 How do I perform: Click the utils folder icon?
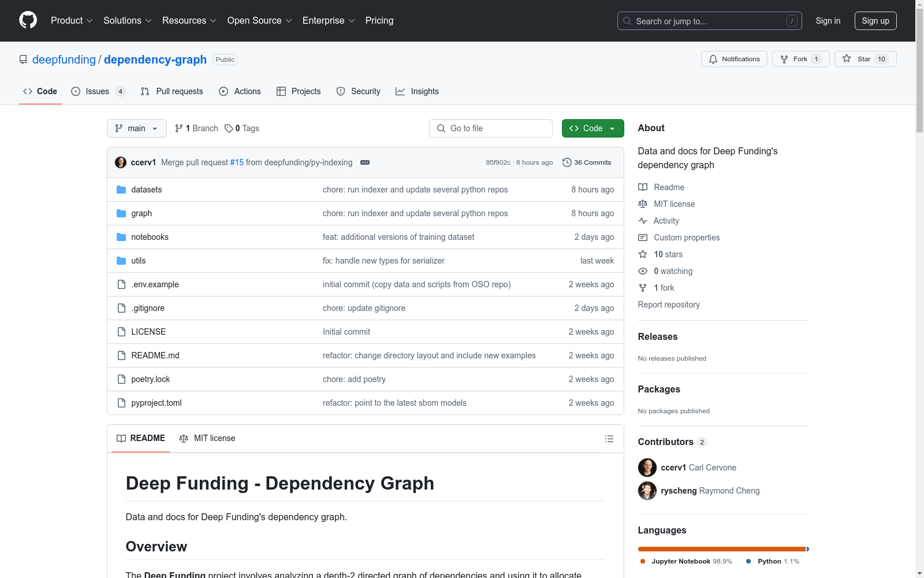121,261
